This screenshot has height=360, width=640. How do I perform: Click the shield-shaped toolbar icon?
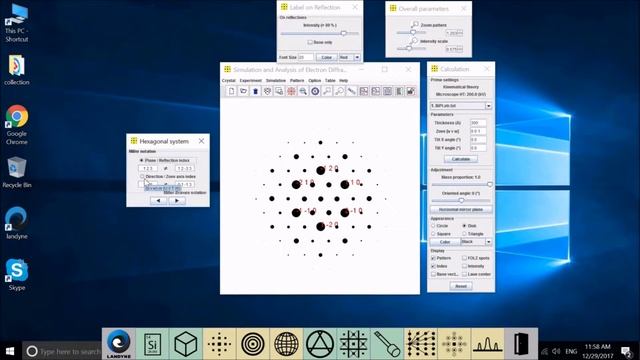point(267,91)
